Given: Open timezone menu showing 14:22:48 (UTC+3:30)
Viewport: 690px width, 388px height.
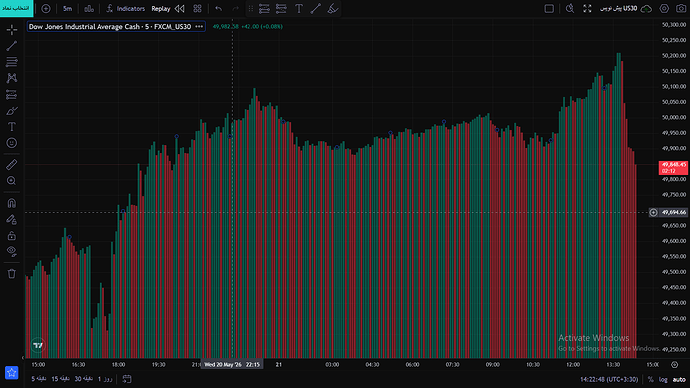Looking at the screenshot, I should point(609,379).
